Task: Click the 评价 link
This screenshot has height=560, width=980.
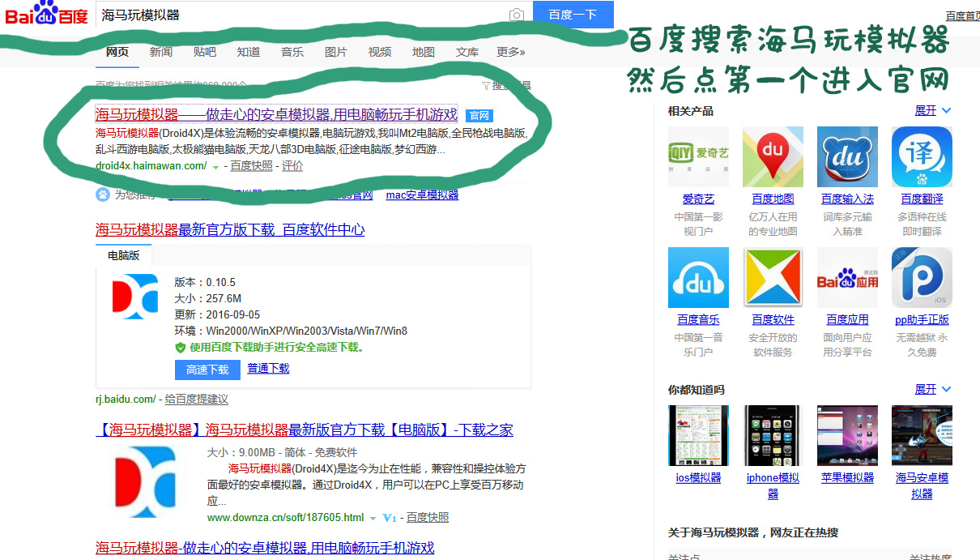Action: 292,166
